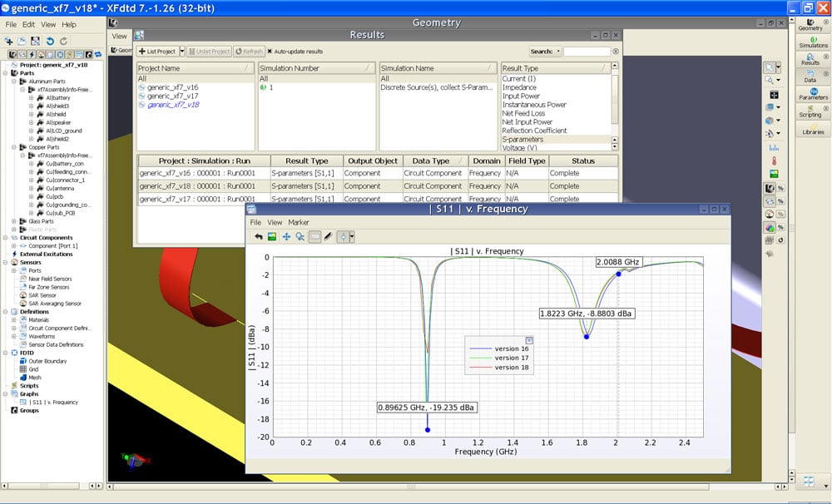
Task: Toggle rectangle zoom mode in the plot toolbar
Action: (314, 237)
